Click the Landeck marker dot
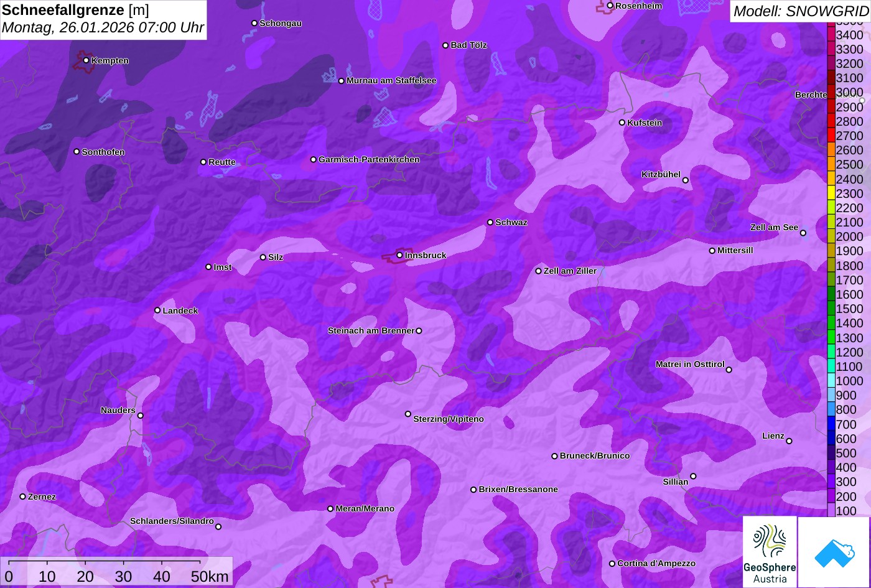The width and height of the screenshot is (871, 588). 157,310
